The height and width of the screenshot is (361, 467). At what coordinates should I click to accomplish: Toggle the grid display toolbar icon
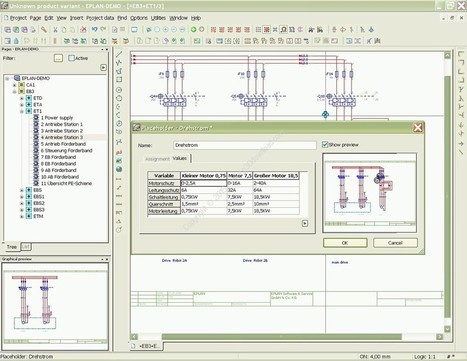click(258, 30)
